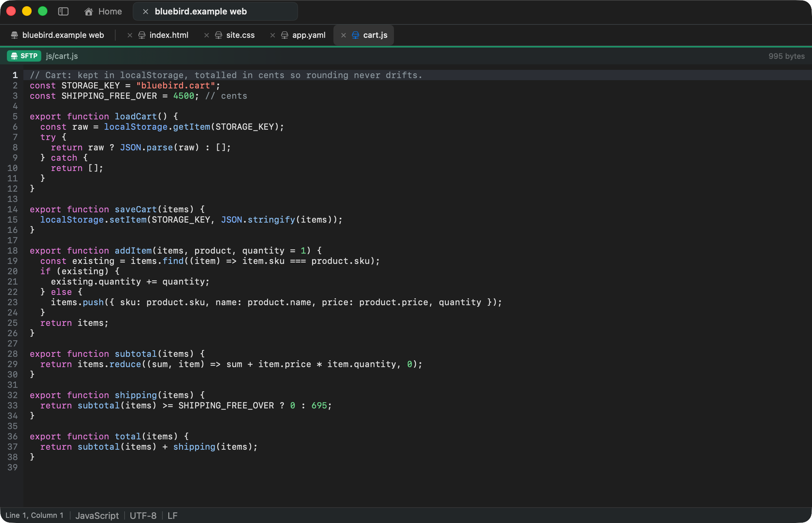The image size is (812, 523).
Task: Close the site.css tab
Action: click(206, 35)
